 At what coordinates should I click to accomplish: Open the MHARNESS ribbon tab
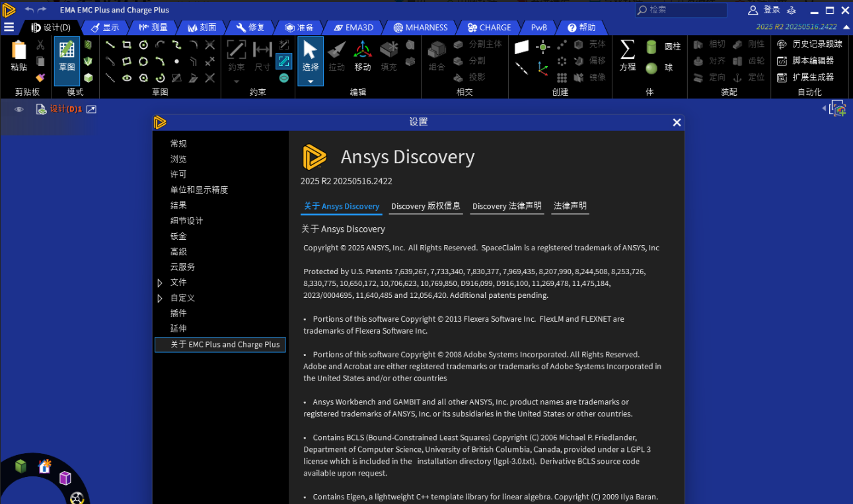421,27
